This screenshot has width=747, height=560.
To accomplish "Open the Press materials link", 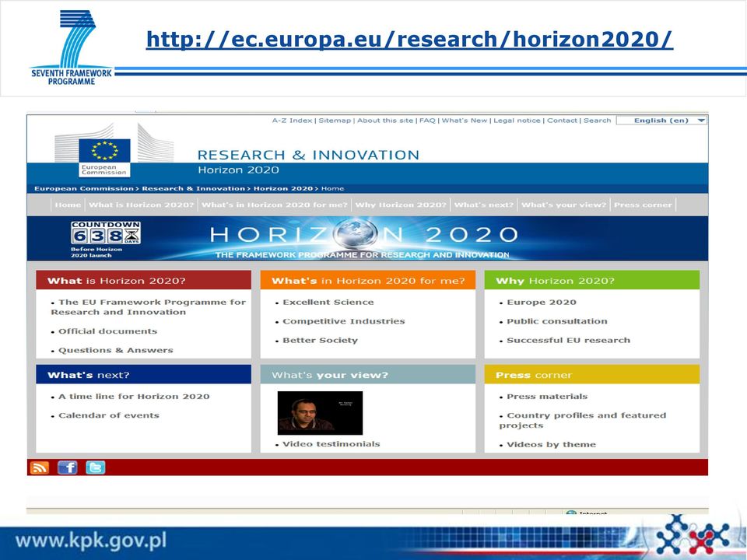I will [x=547, y=396].
